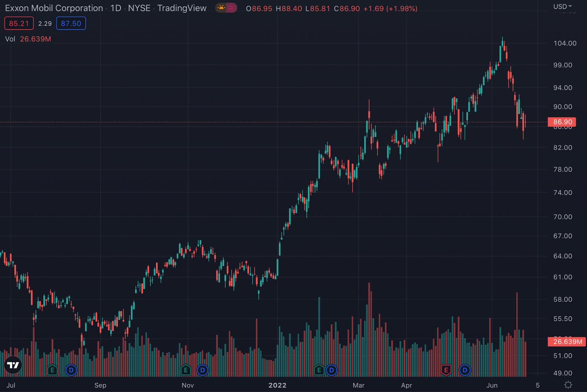Open the red earnings marker before Jun
This screenshot has height=392, width=587.
coord(446,370)
